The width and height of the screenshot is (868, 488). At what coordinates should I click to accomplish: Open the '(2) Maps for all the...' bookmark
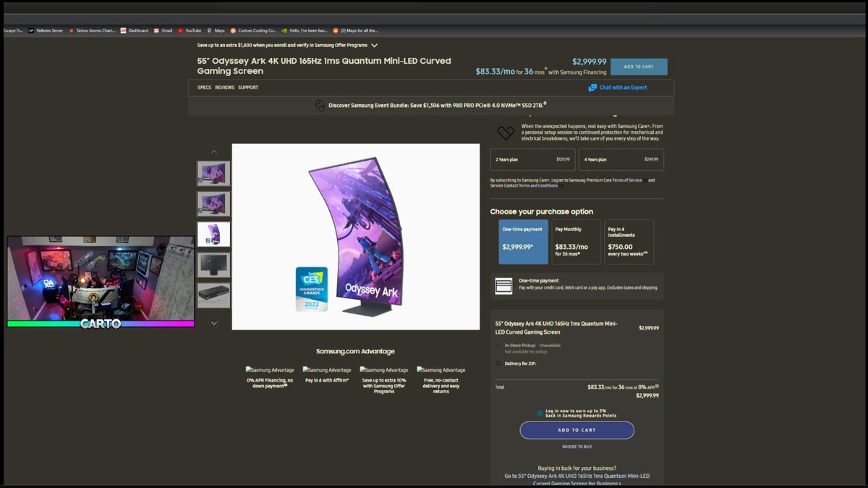coord(355,30)
